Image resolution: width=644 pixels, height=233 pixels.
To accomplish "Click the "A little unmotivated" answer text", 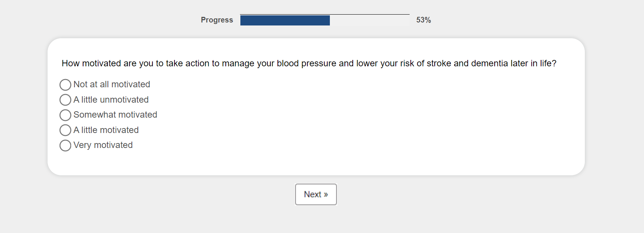I will click(111, 100).
